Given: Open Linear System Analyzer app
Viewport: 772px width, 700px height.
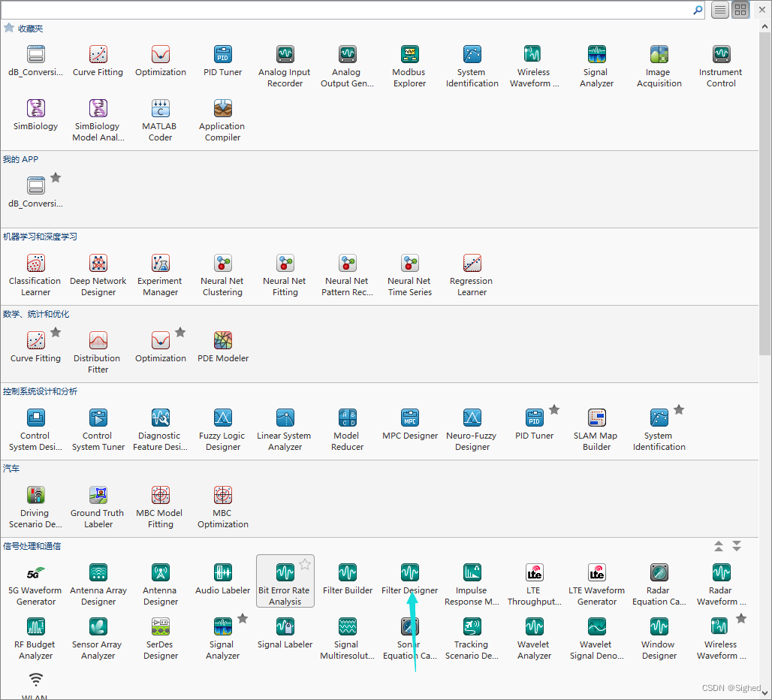Looking at the screenshot, I should [285, 430].
